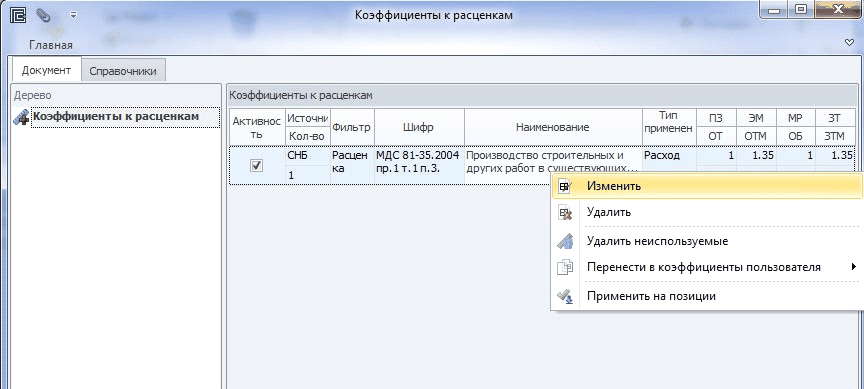
Task: Select the Документ tab
Action: coord(46,70)
